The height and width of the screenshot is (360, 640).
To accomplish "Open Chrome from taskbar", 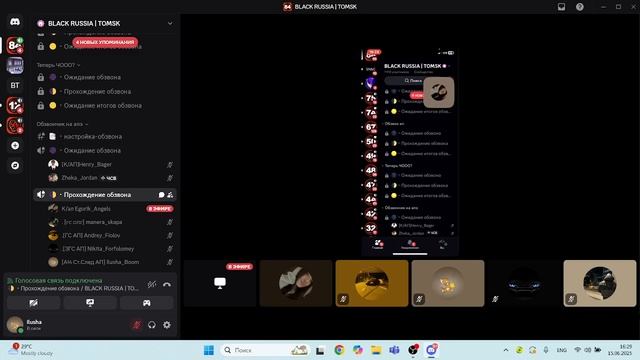I will [339, 350].
